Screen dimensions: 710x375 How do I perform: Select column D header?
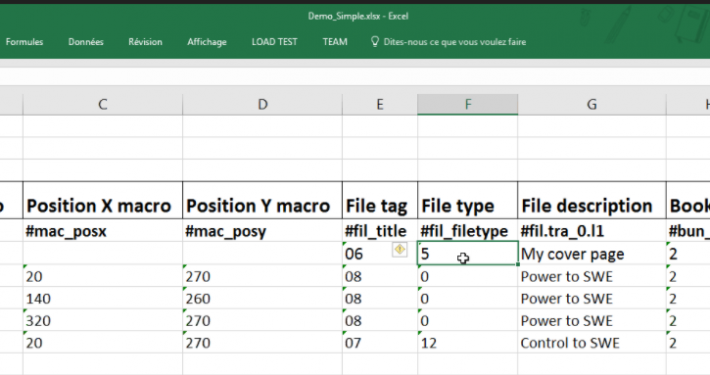(x=263, y=105)
